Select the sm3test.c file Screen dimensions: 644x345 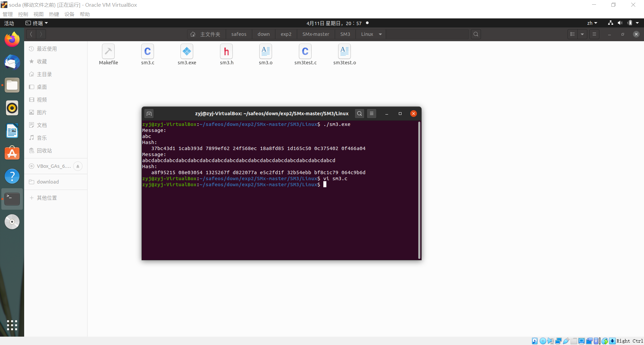tap(305, 55)
